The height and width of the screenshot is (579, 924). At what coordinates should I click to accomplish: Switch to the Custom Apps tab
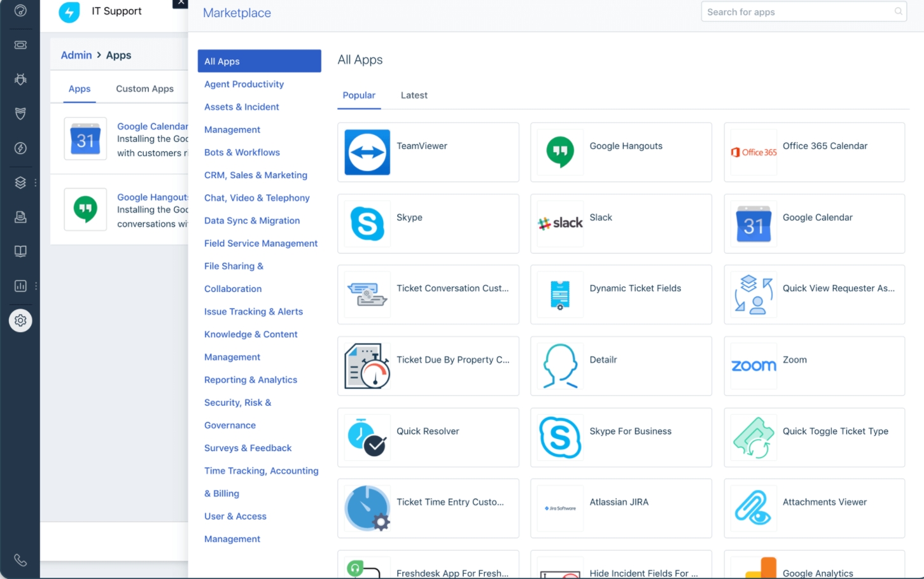pyautogui.click(x=144, y=89)
